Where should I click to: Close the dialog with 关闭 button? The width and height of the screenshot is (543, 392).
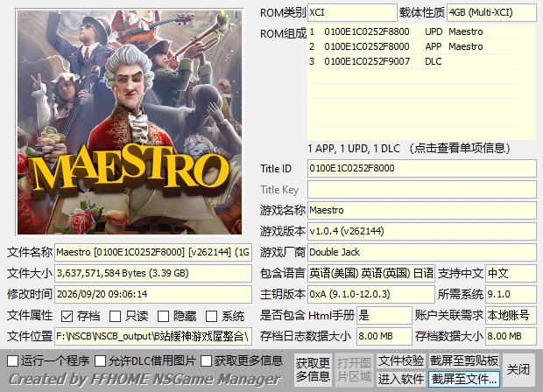518,369
